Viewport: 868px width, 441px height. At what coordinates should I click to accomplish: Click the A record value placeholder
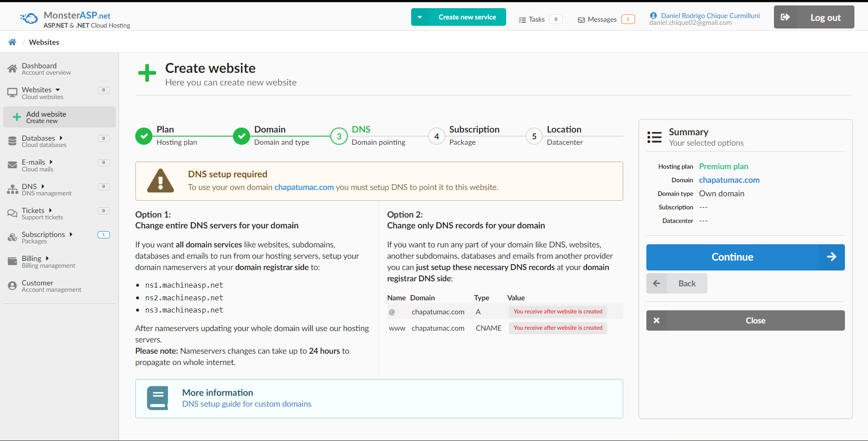pyautogui.click(x=558, y=312)
